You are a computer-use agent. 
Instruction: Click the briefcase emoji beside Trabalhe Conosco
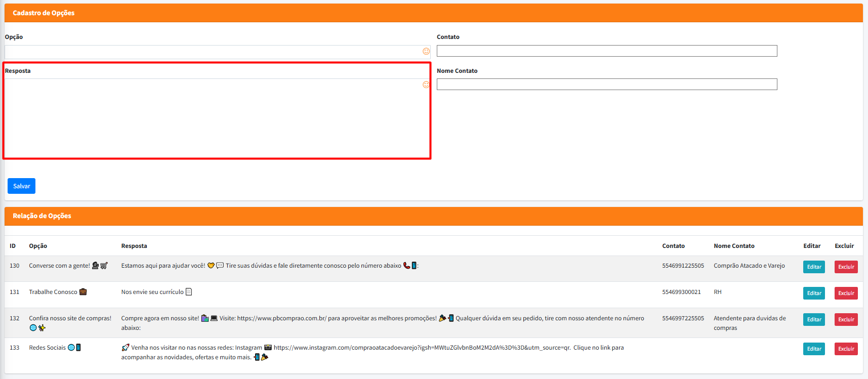[x=83, y=292]
